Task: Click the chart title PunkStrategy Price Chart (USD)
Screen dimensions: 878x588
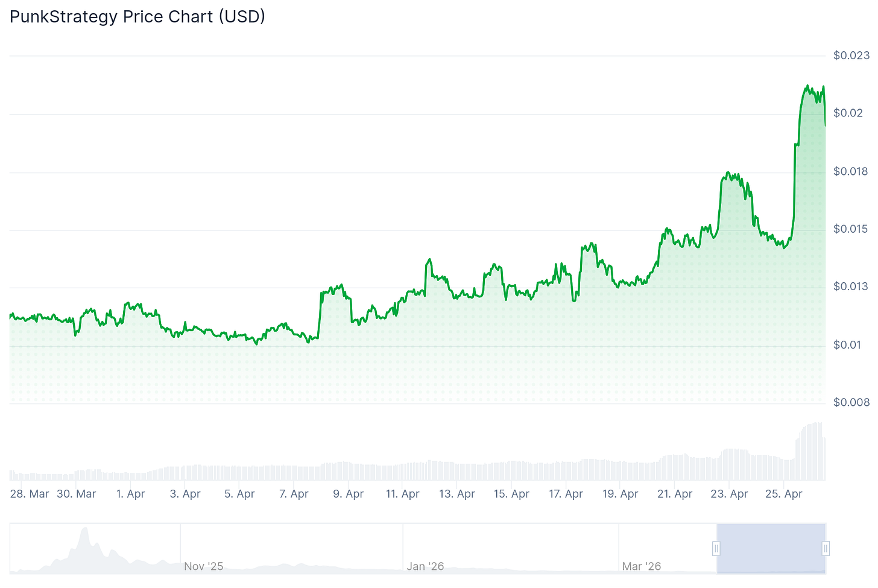Action: pyautogui.click(x=137, y=16)
